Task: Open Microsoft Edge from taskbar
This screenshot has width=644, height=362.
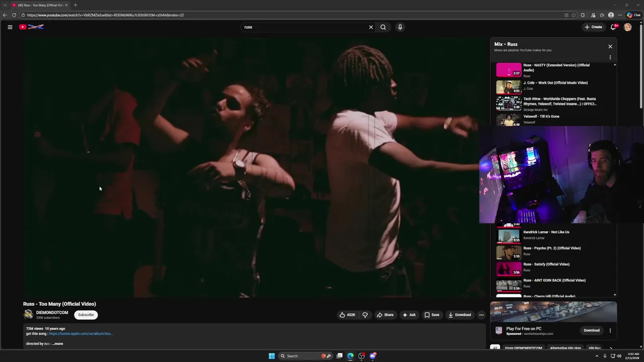Action: coord(351,356)
